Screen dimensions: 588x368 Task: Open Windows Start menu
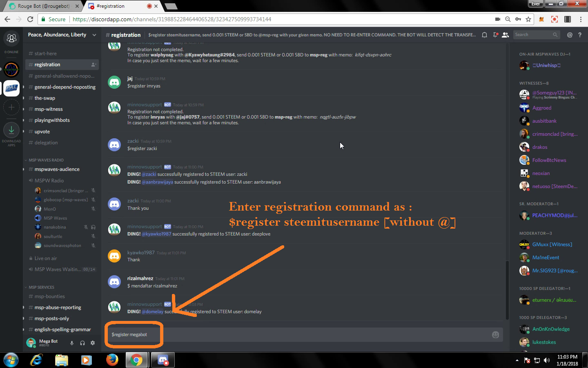point(11,360)
